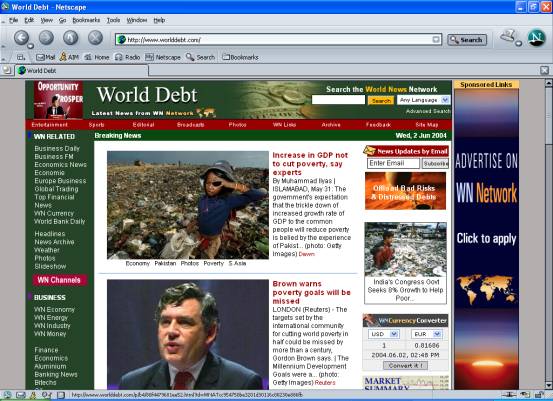Viewport: 553px width, 401px height.
Task: Open the Entertainment nav link
Action: point(49,124)
